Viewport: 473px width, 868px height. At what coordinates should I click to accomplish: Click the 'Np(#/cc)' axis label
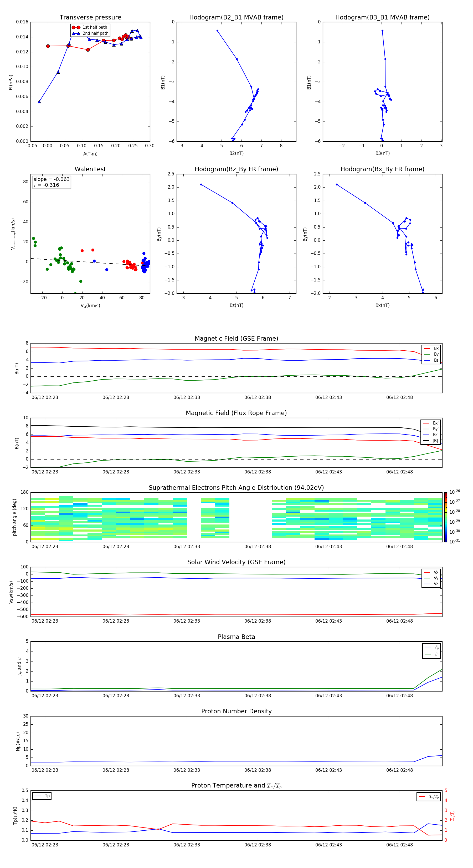pos(18,741)
